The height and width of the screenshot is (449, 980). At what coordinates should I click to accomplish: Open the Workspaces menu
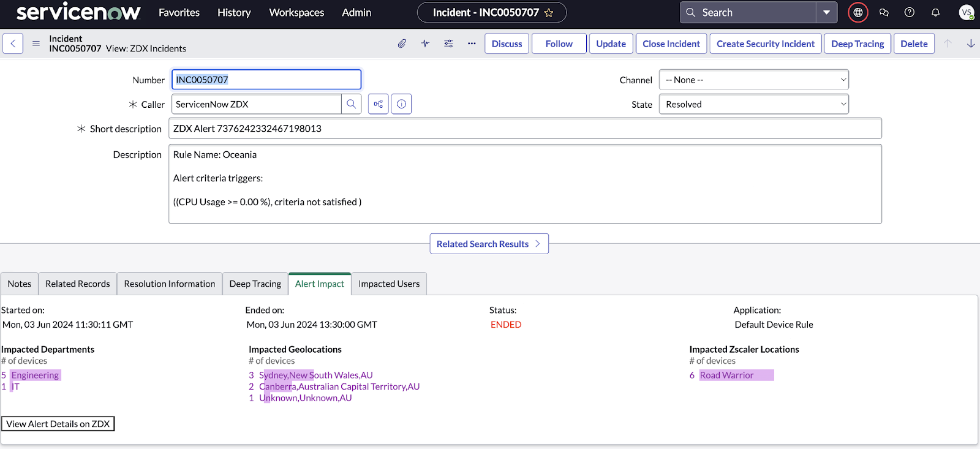[296, 12]
